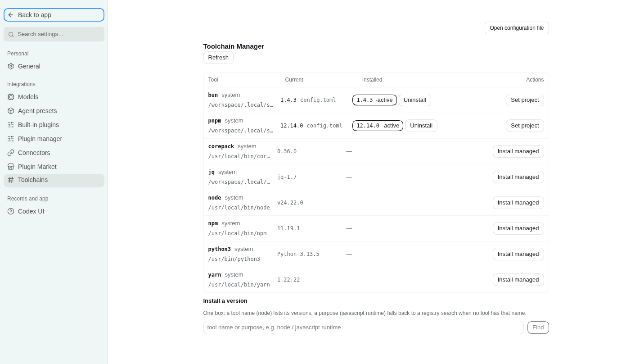Image resolution: width=644 pixels, height=364 pixels.
Task: Click the Built-in plugins sliders icon
Action: click(11, 125)
